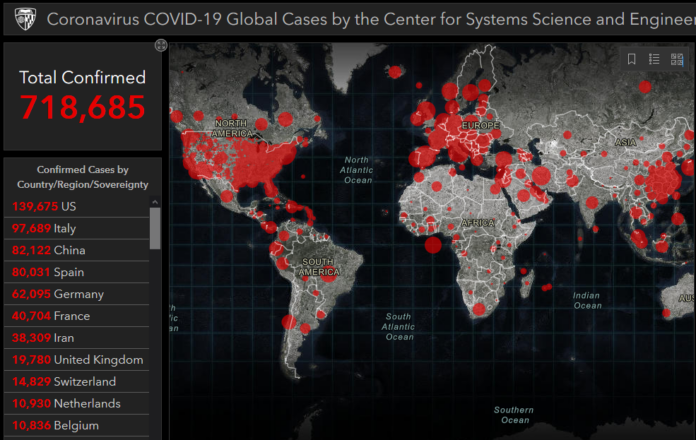Select Iran row in country list
This screenshot has width=696, height=440.
77,337
